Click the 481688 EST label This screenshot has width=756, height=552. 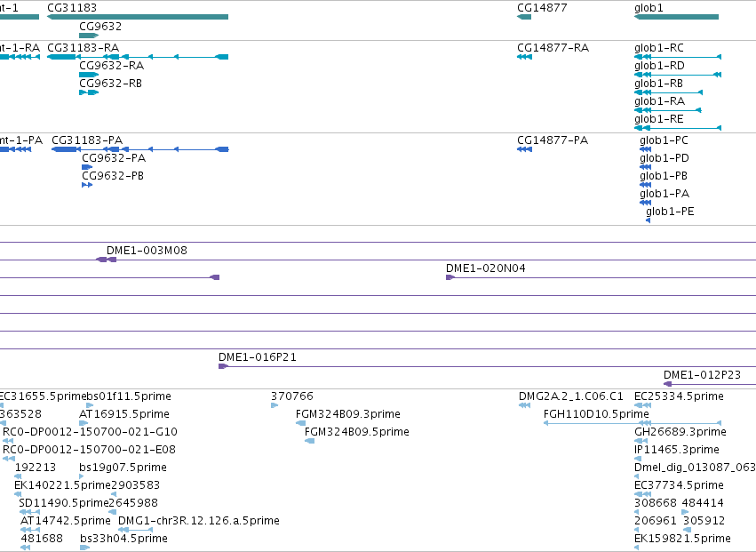tap(42, 539)
